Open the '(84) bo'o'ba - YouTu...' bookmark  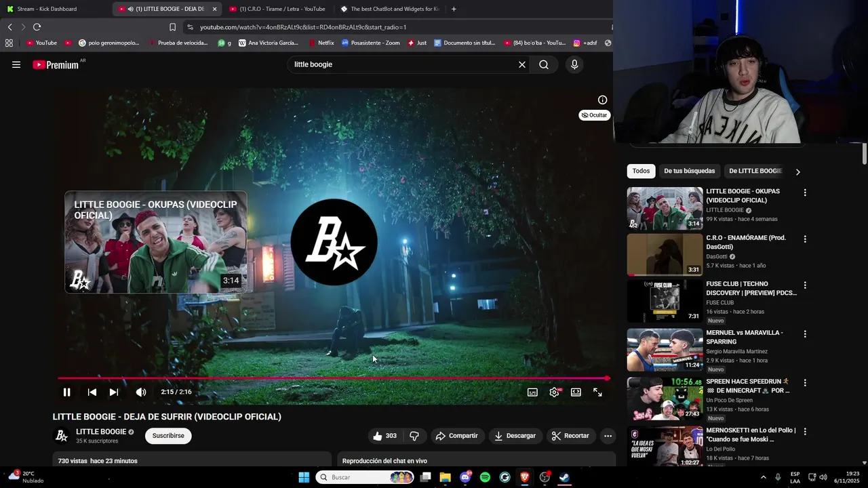(534, 43)
